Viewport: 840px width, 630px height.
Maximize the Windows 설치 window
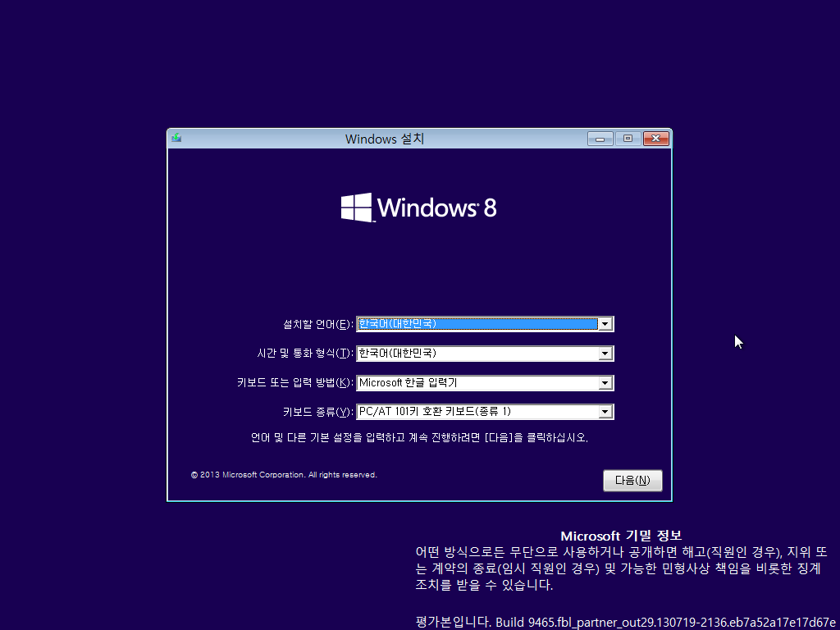click(628, 139)
